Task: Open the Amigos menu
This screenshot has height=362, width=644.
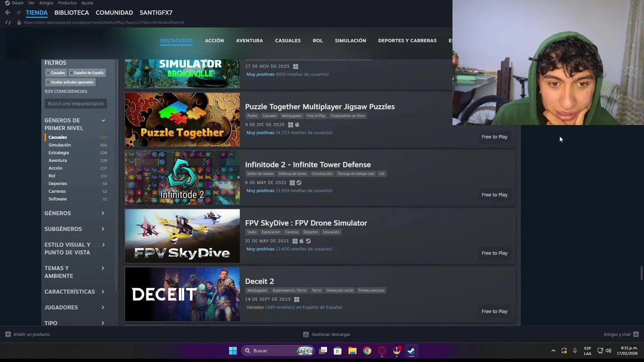Action: 46,3
